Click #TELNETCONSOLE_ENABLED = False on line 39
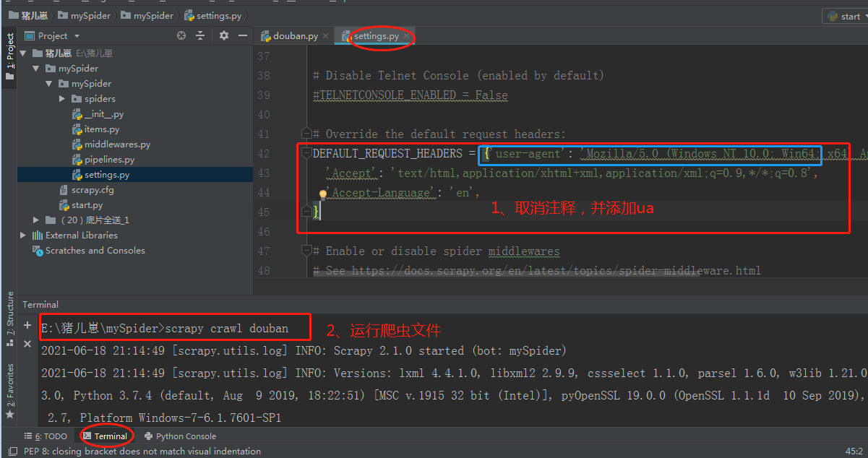The height and width of the screenshot is (458, 868). click(410, 95)
